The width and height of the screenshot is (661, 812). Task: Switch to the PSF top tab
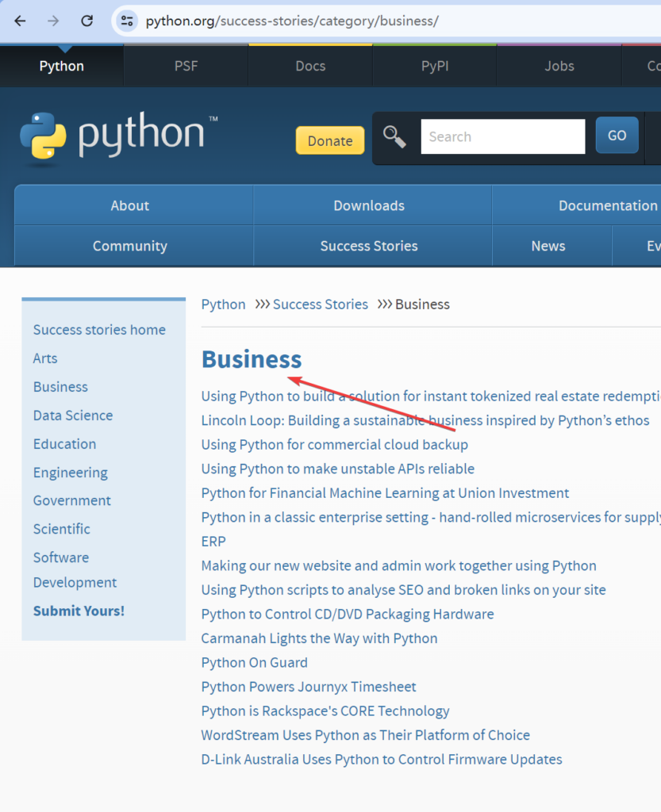click(186, 66)
